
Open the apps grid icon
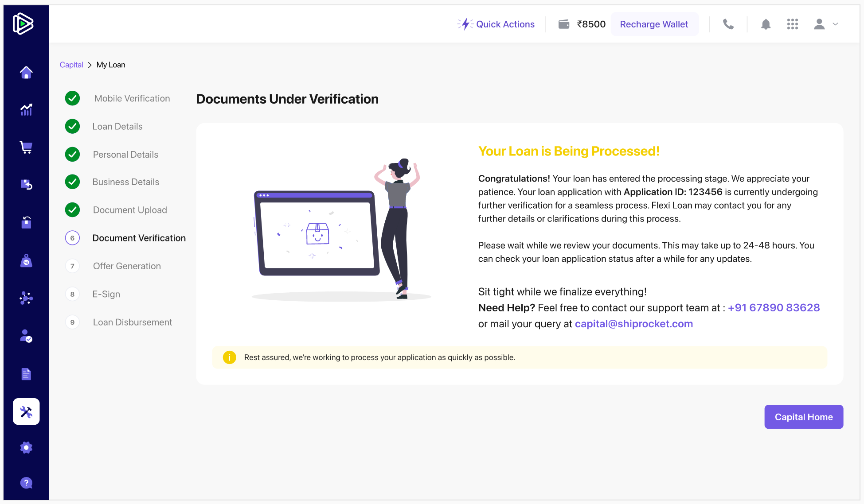pyautogui.click(x=792, y=24)
